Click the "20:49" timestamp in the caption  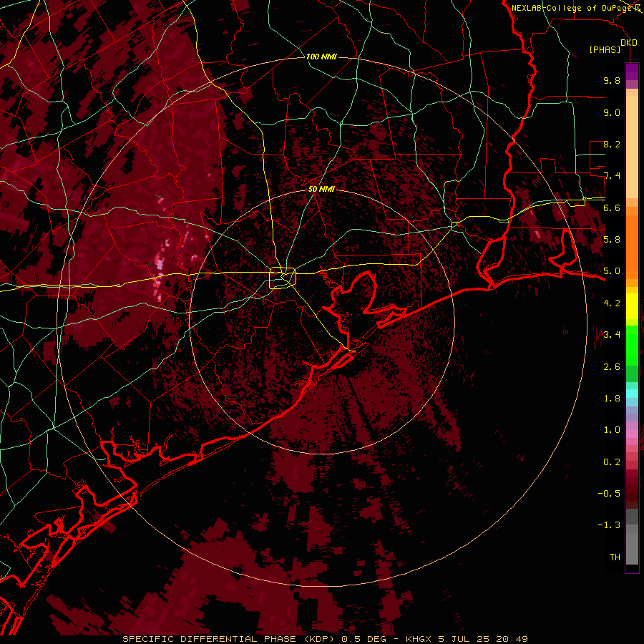coord(512,639)
